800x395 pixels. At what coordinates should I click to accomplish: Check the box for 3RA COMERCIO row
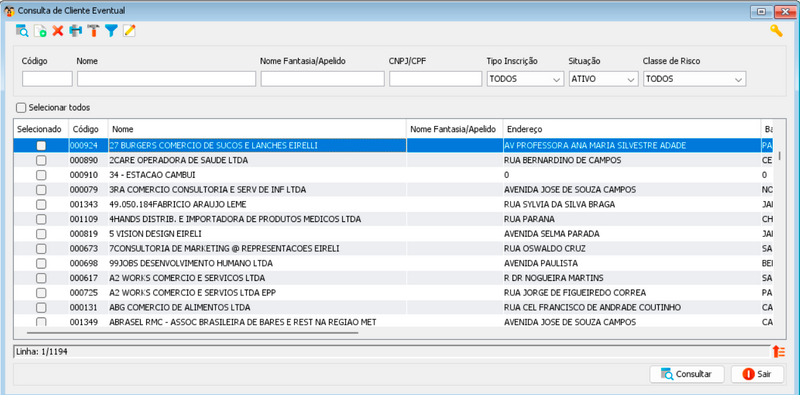(x=41, y=190)
